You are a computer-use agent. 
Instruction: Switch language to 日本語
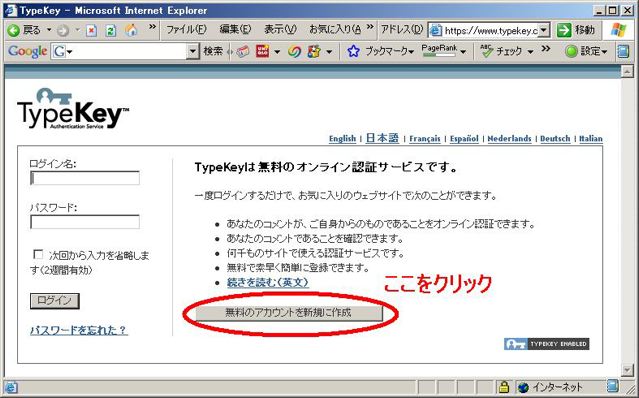[382, 138]
